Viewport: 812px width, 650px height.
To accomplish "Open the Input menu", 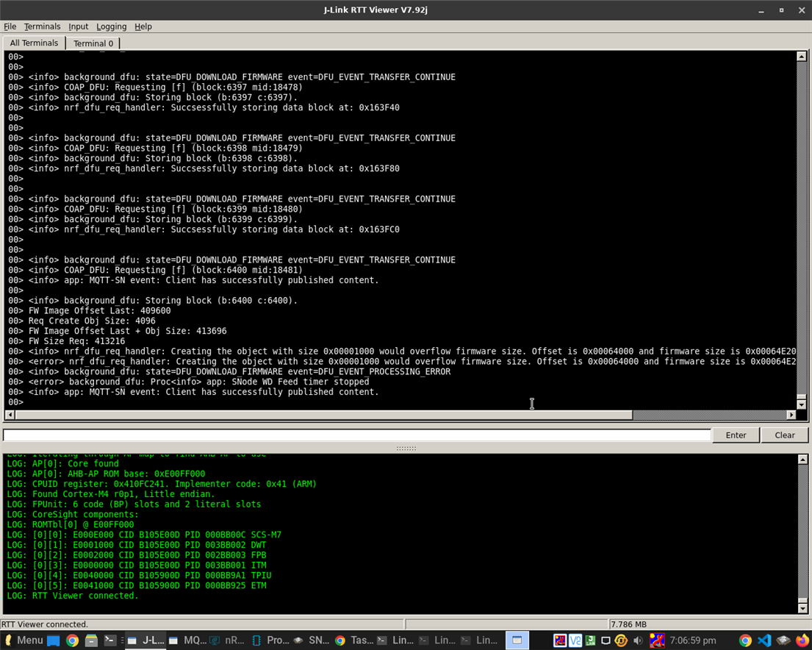I will 78,26.
